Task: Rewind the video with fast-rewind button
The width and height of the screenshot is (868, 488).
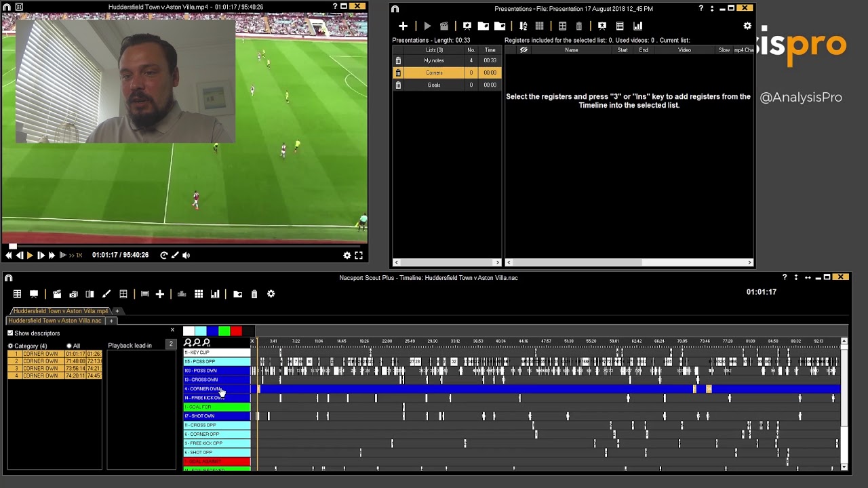Action: [9, 256]
